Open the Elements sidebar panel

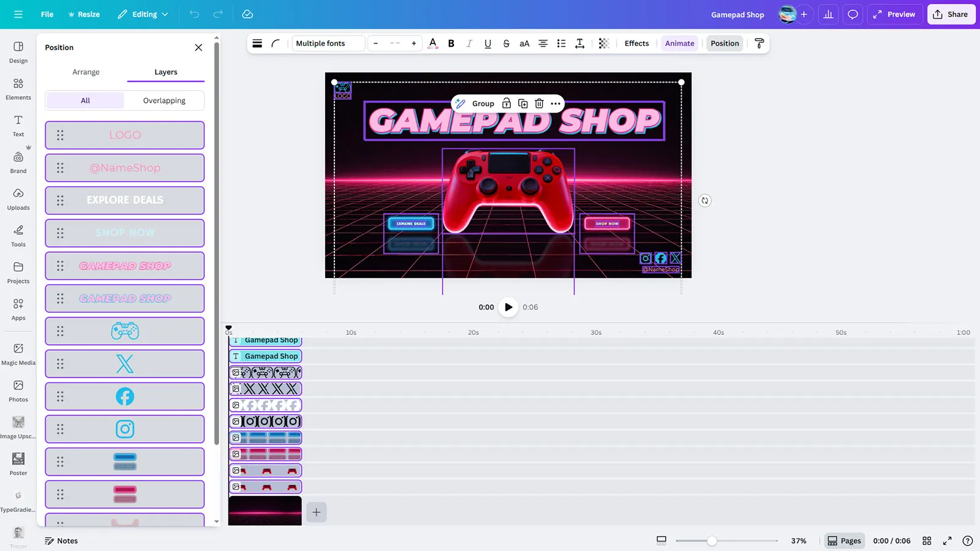[x=18, y=89]
